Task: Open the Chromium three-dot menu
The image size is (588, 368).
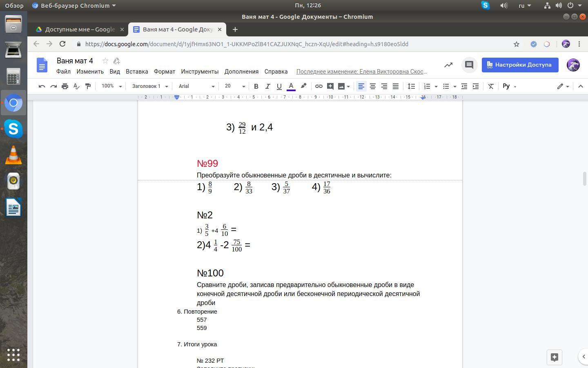Action: tap(579, 44)
